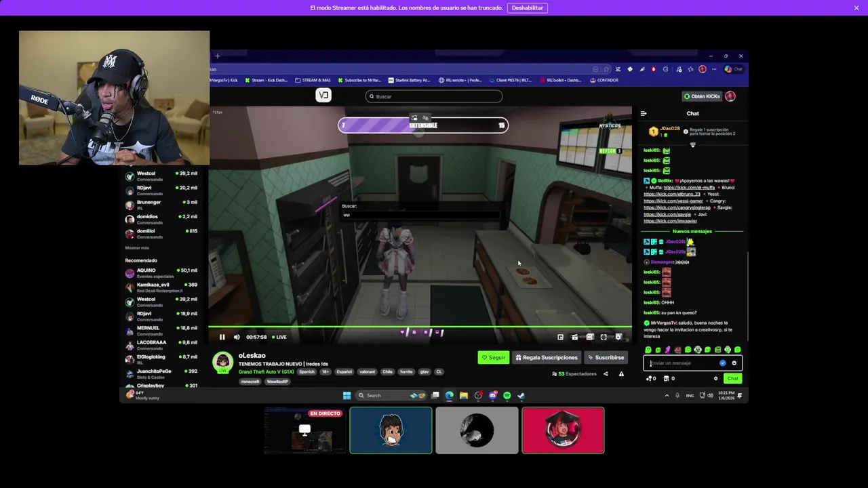Open browser Chat copilot button
The width and height of the screenshot is (868, 488).
[x=734, y=69]
